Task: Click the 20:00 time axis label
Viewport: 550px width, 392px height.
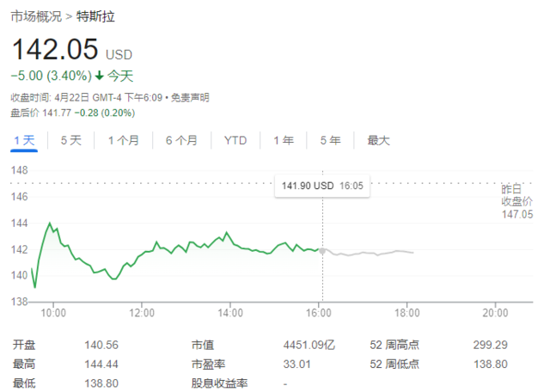Action: pos(495,313)
